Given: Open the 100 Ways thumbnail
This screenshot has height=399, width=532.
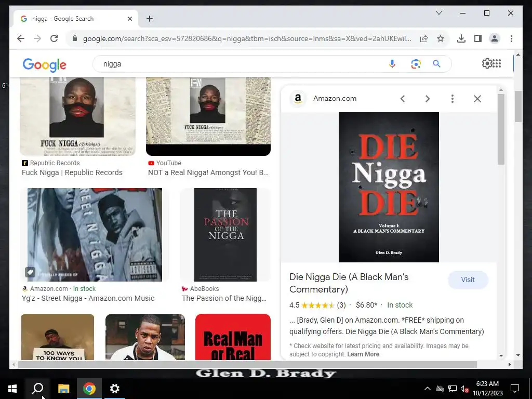Looking at the screenshot, I should [x=58, y=337].
